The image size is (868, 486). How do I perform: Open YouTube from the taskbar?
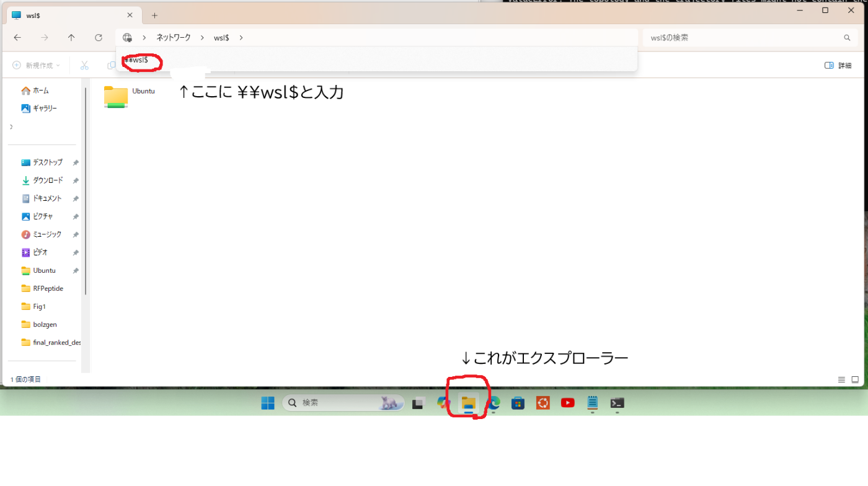coord(567,403)
